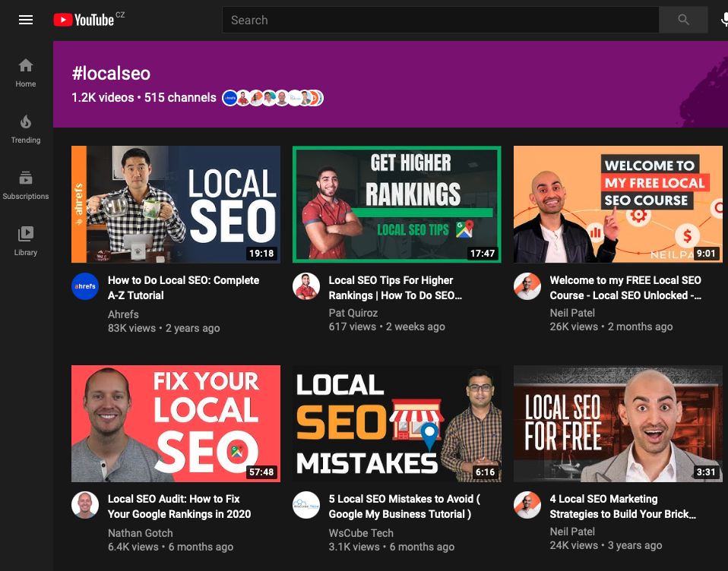Open title '4 Local SEO Marketing Strategies'

point(623,506)
